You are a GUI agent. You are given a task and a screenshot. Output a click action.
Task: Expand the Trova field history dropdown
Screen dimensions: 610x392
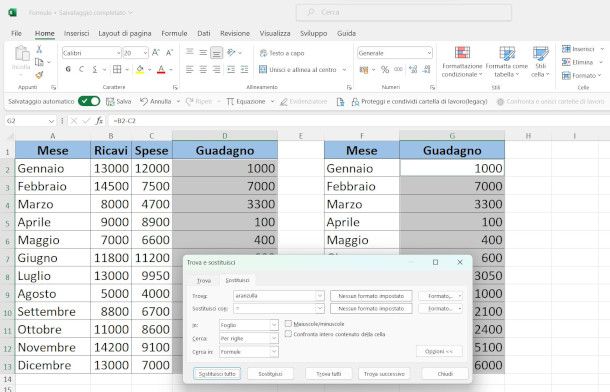(320, 296)
